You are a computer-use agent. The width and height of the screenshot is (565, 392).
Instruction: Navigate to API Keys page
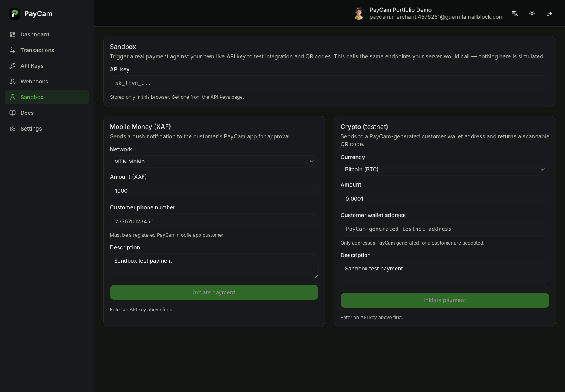[x=47, y=66]
